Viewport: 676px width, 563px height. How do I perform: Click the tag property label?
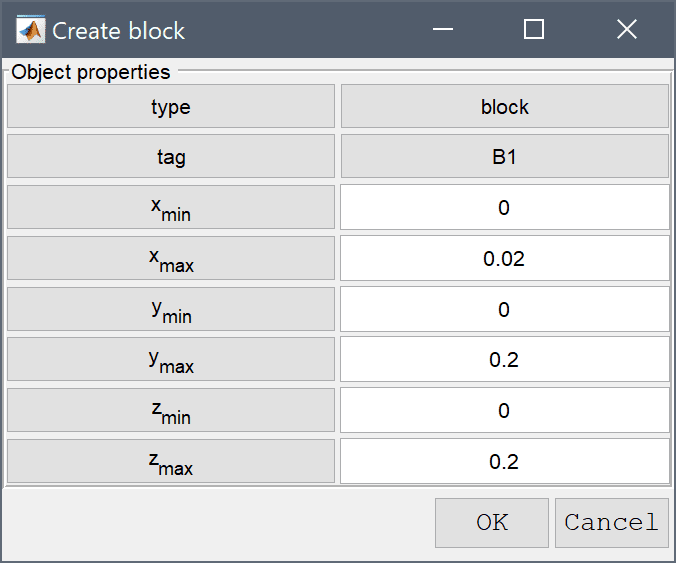[x=171, y=156]
